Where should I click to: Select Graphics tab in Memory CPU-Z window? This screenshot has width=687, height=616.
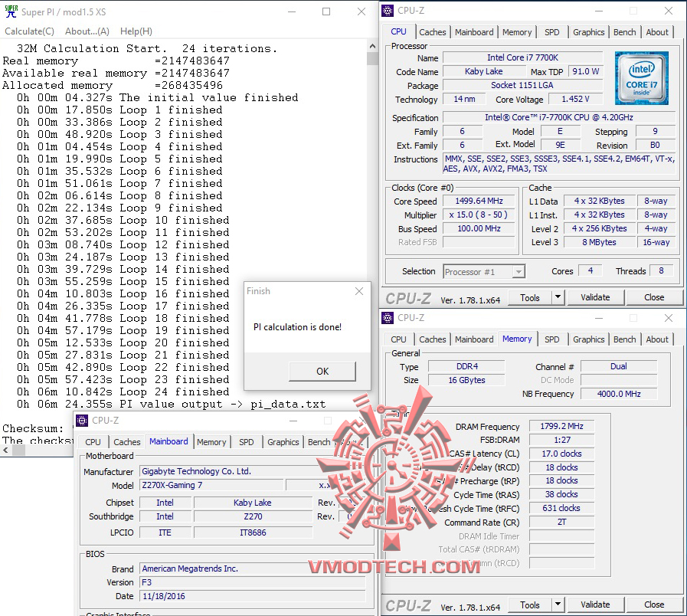tap(588, 339)
